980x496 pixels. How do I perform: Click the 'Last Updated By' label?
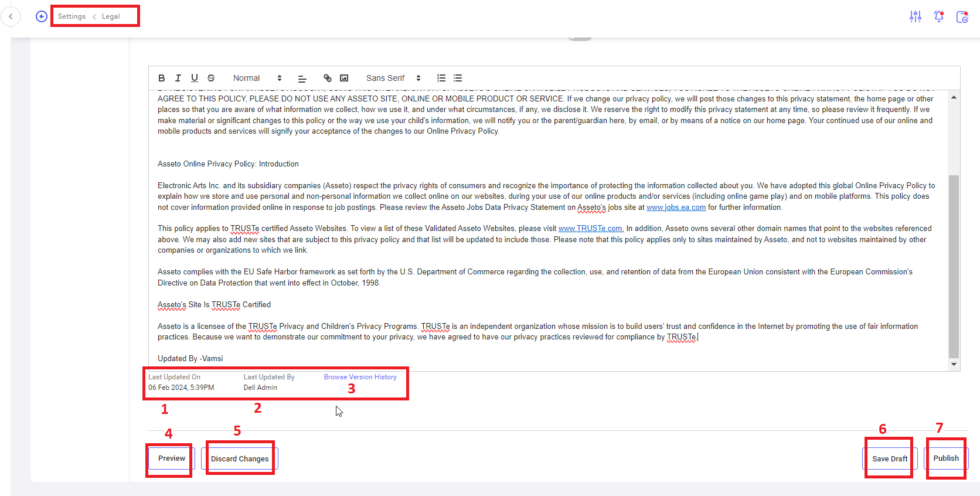coord(269,377)
